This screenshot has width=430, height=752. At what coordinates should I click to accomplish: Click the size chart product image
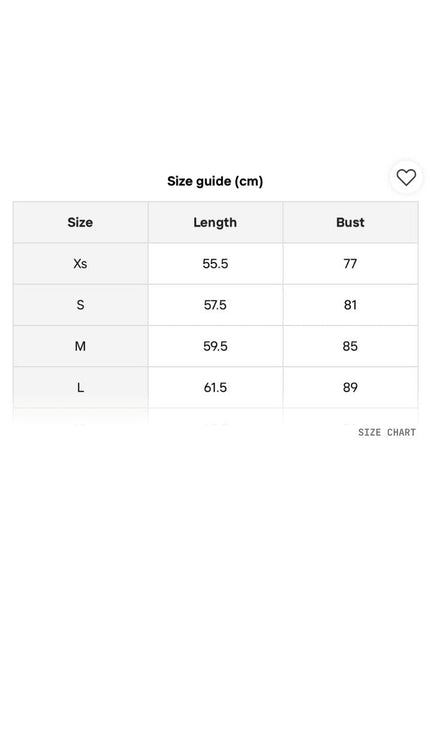point(215,297)
